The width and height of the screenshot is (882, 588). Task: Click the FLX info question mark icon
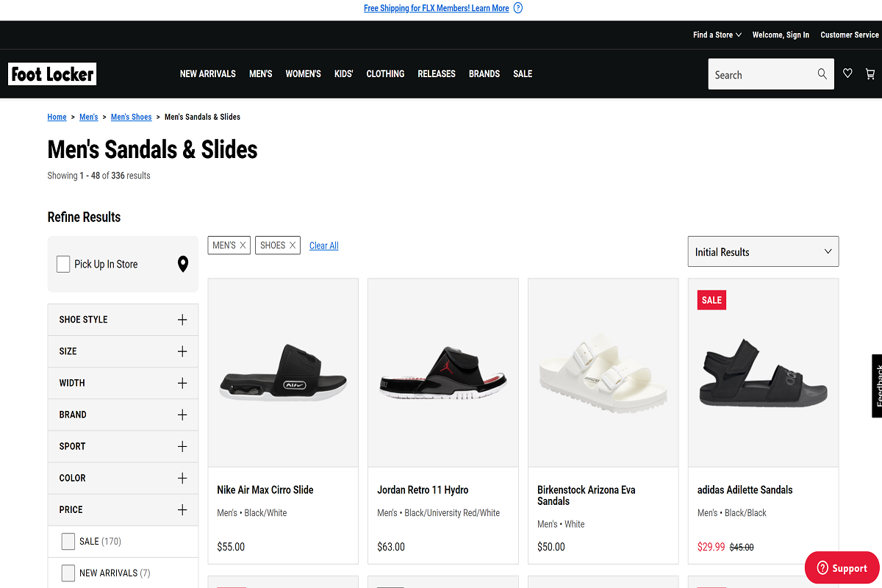coord(518,8)
